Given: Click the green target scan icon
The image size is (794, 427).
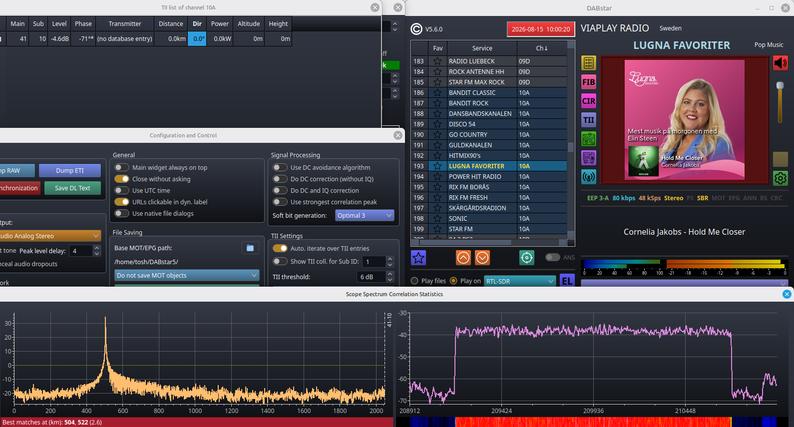Looking at the screenshot, I should pyautogui.click(x=527, y=258).
